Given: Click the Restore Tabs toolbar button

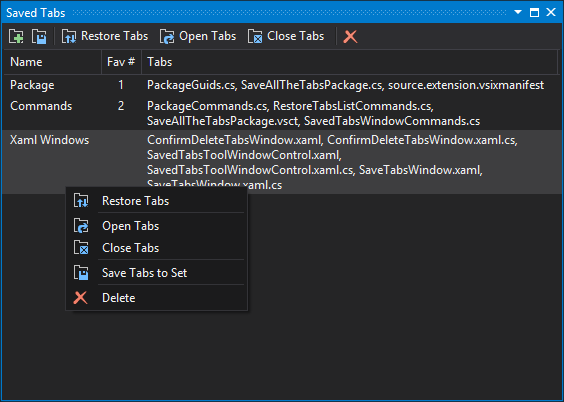Looking at the screenshot, I should point(105,36).
